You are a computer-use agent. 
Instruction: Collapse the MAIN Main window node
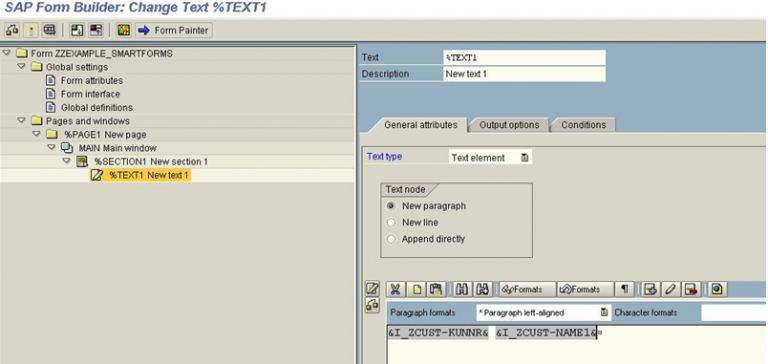[x=52, y=147]
